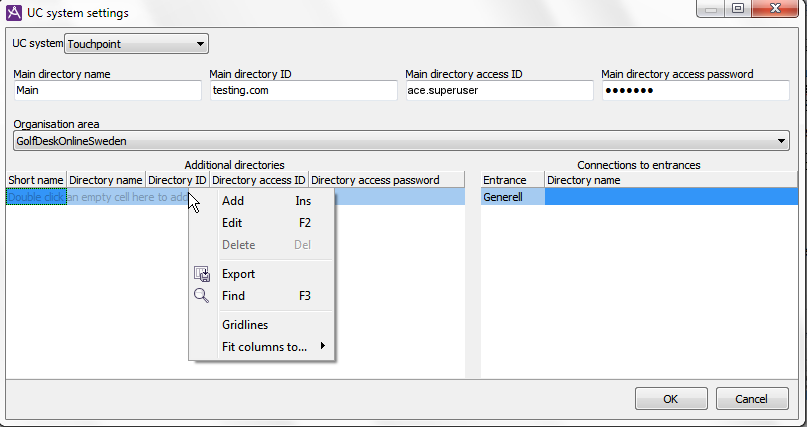Choose Edit in the context menu

point(232,223)
